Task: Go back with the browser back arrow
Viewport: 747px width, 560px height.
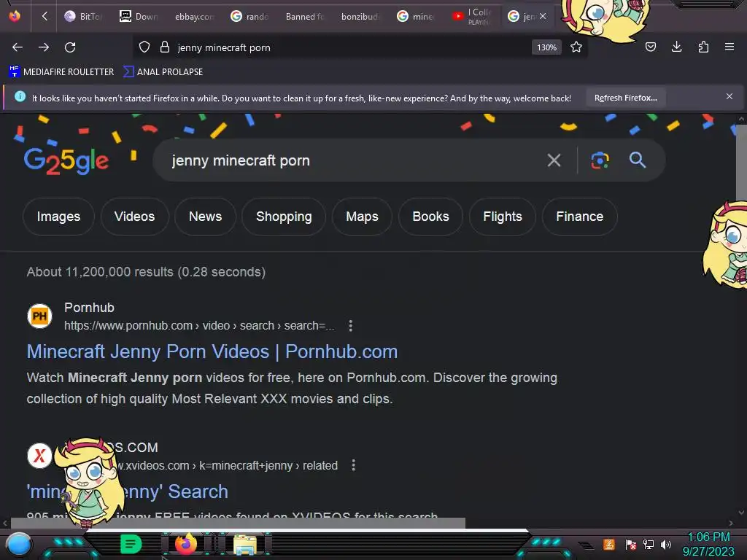Action: 18,47
